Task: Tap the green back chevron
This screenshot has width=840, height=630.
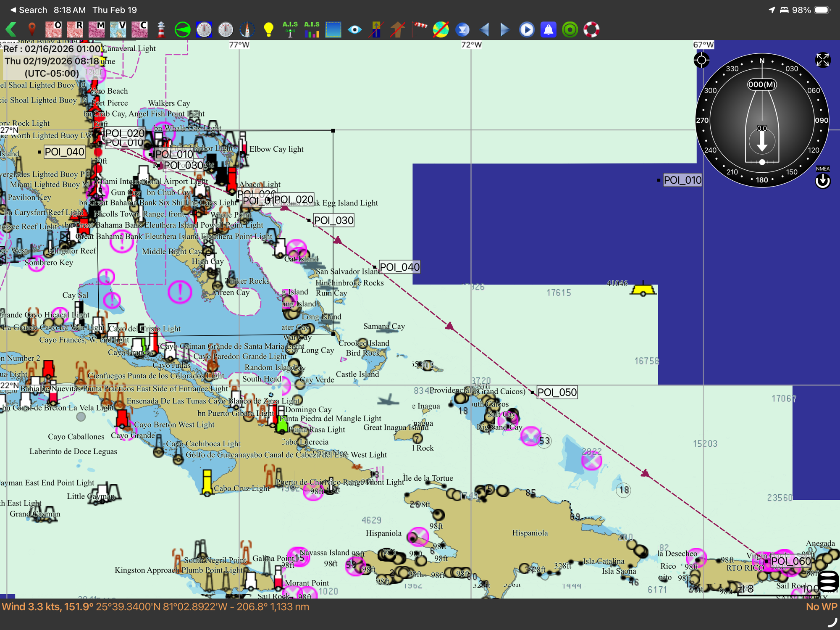Action: point(11,29)
